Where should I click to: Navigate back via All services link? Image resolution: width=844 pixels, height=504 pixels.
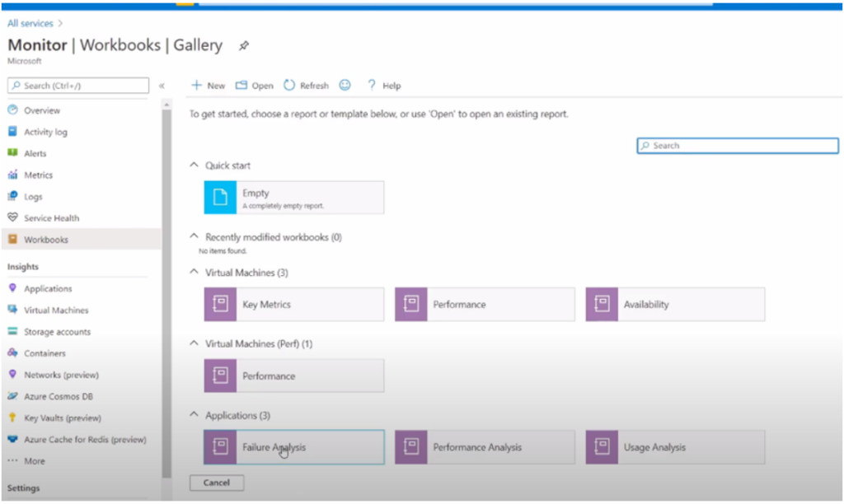[30, 23]
